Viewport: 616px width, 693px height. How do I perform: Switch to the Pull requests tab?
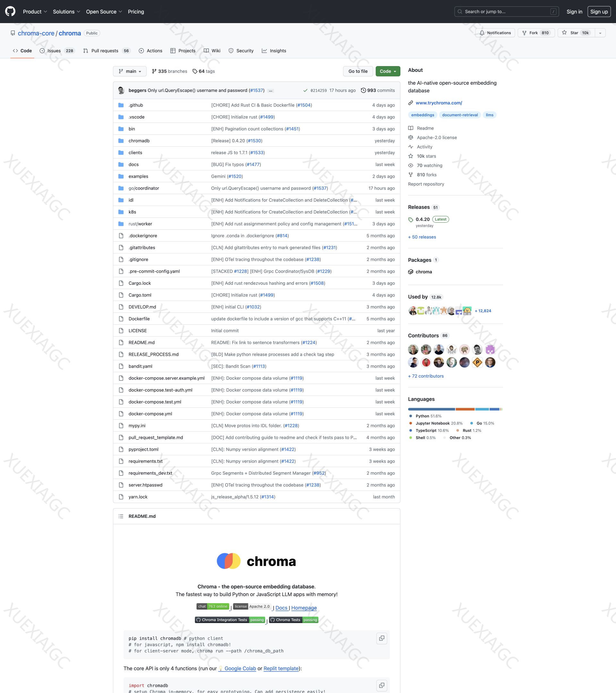pos(105,51)
